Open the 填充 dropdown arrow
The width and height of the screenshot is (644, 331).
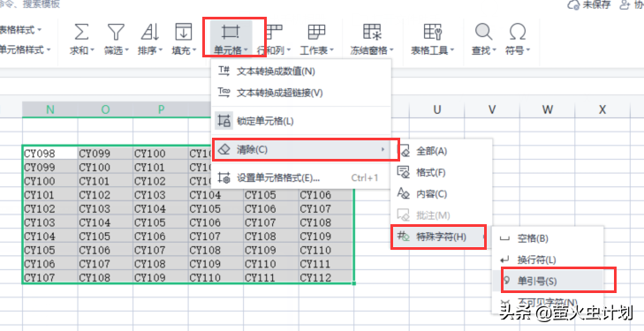pyautogui.click(x=194, y=50)
